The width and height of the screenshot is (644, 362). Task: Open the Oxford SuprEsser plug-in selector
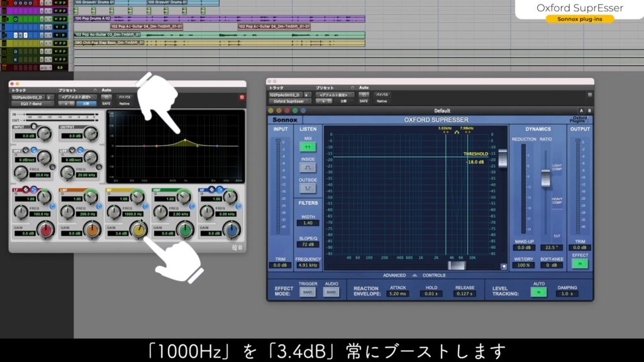[x=289, y=101]
